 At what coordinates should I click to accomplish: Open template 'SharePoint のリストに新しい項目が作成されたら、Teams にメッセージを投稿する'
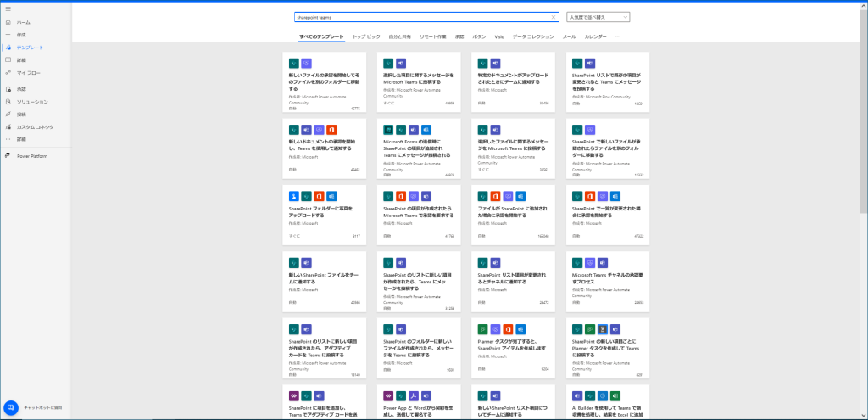[x=419, y=282]
